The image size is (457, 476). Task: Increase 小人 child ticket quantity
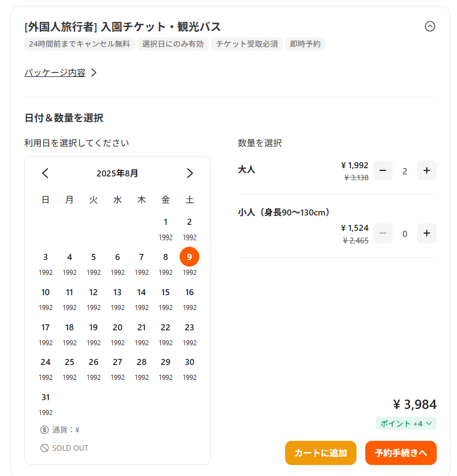pos(427,234)
